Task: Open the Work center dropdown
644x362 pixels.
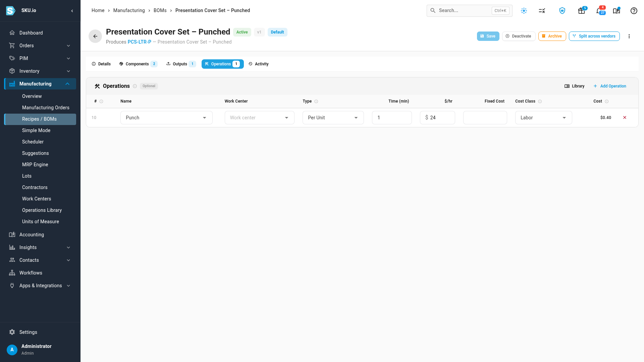Action: click(260, 118)
